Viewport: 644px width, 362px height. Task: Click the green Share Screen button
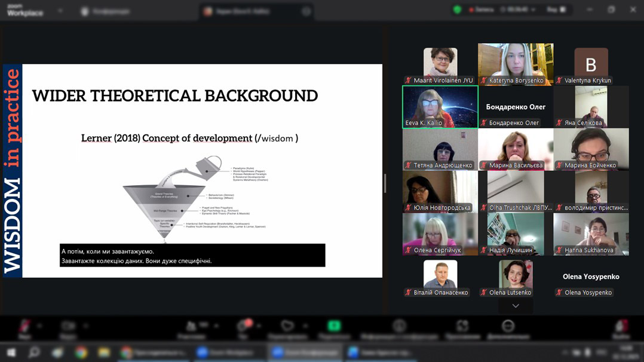334,327
